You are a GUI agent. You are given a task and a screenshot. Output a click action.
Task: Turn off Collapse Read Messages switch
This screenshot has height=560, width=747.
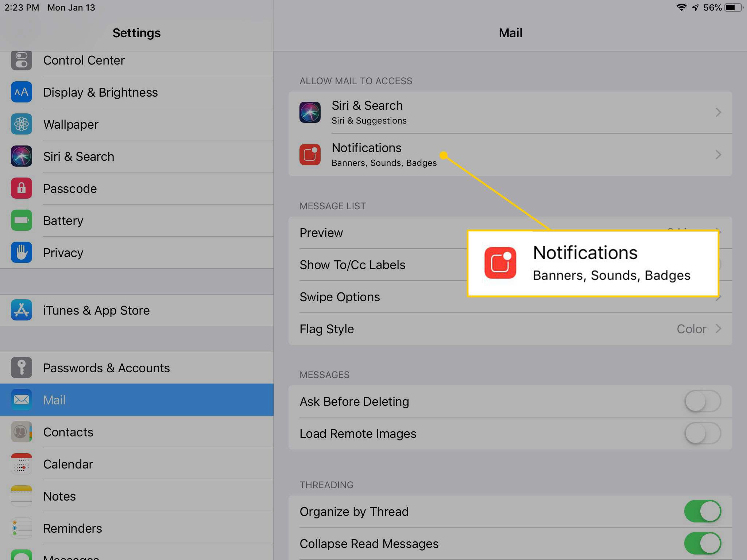[703, 543]
